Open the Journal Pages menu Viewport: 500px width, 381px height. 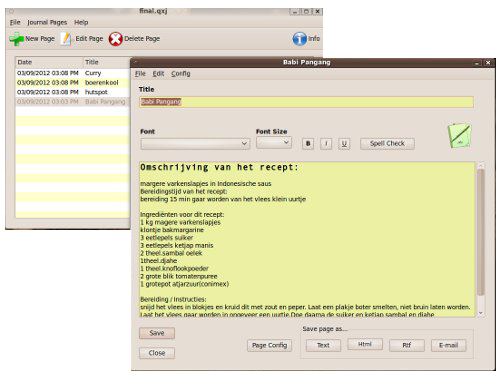tap(47, 22)
